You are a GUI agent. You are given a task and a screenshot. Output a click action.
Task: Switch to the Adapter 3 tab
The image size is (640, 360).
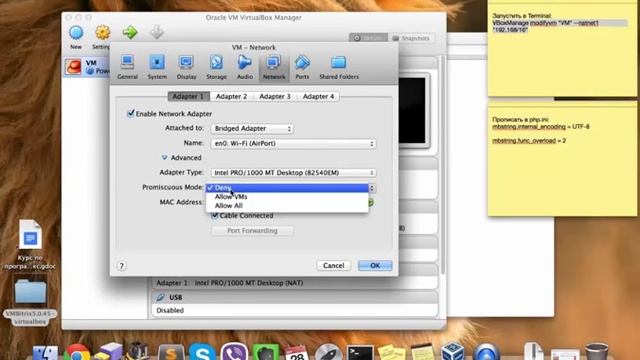pyautogui.click(x=275, y=96)
